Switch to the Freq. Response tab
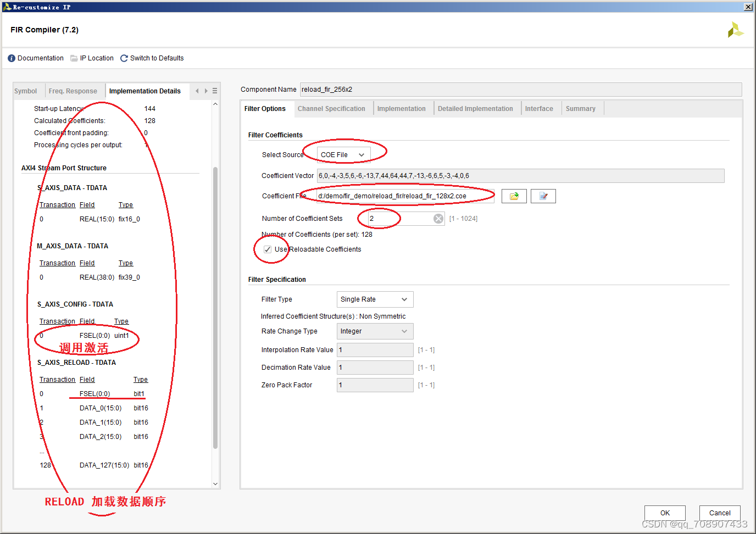The width and height of the screenshot is (756, 534). click(73, 91)
